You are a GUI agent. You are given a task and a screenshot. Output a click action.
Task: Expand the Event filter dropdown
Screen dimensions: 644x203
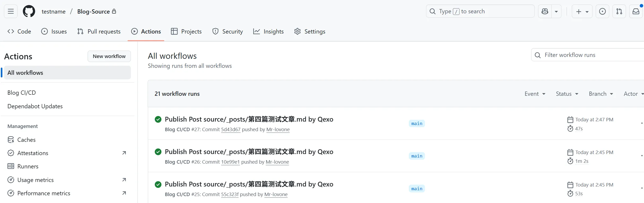pos(535,94)
